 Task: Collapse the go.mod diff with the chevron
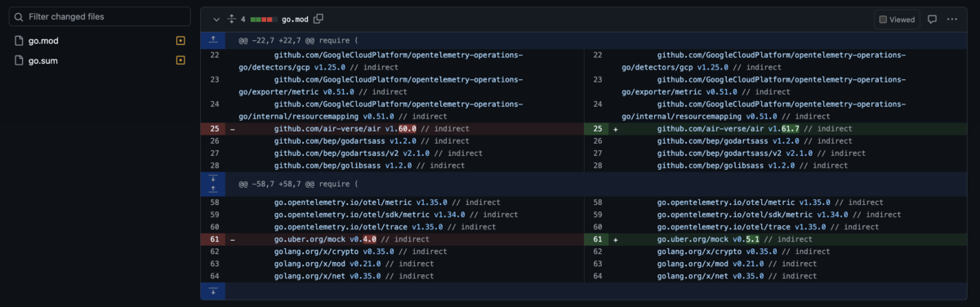pyautogui.click(x=216, y=19)
